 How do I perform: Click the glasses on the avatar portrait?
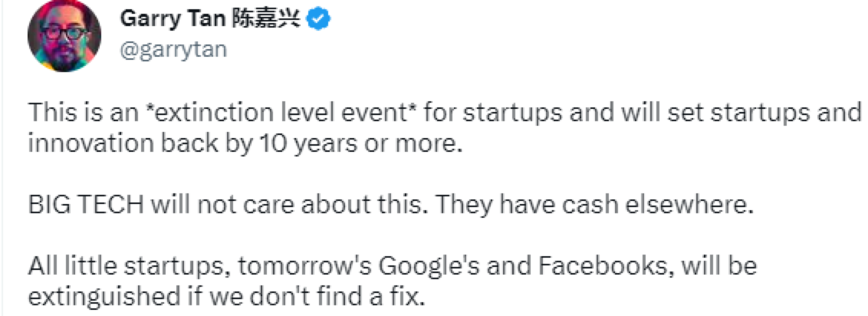coord(64,32)
